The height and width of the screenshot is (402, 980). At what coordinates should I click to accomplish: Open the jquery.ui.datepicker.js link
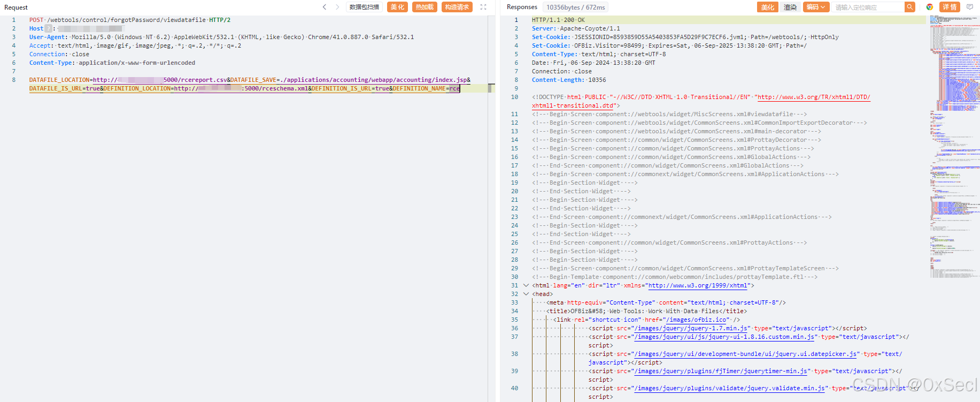pyautogui.click(x=745, y=354)
